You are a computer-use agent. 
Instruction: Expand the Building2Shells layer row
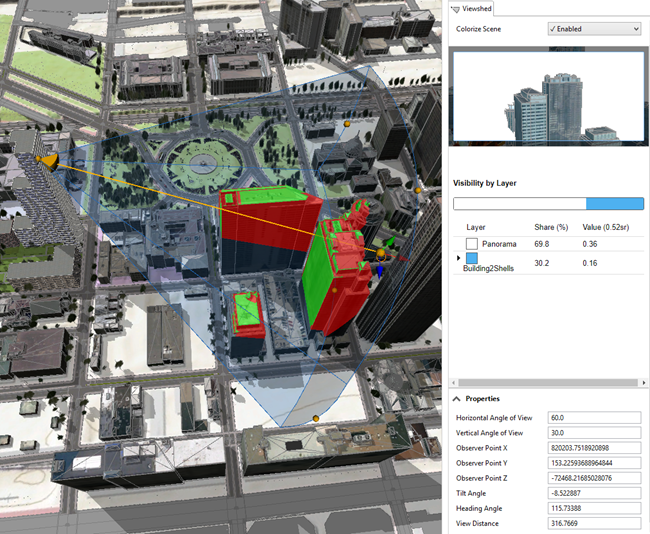[458, 258]
